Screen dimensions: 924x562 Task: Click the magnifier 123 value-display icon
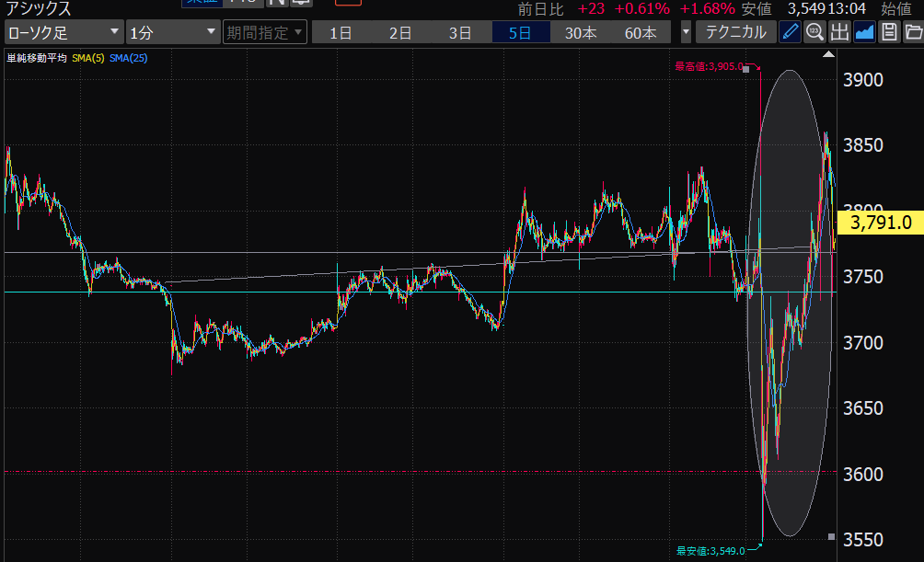[x=814, y=32]
